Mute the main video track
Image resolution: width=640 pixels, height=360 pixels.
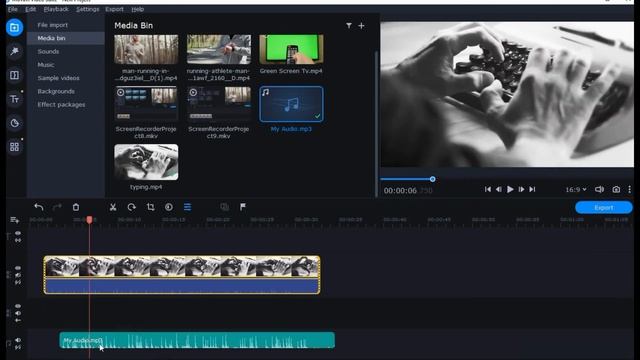coord(18,275)
